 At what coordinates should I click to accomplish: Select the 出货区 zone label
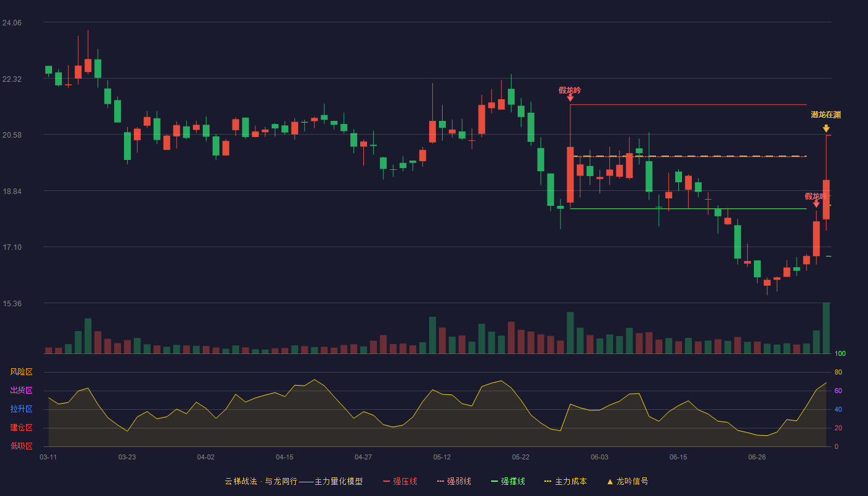point(21,391)
